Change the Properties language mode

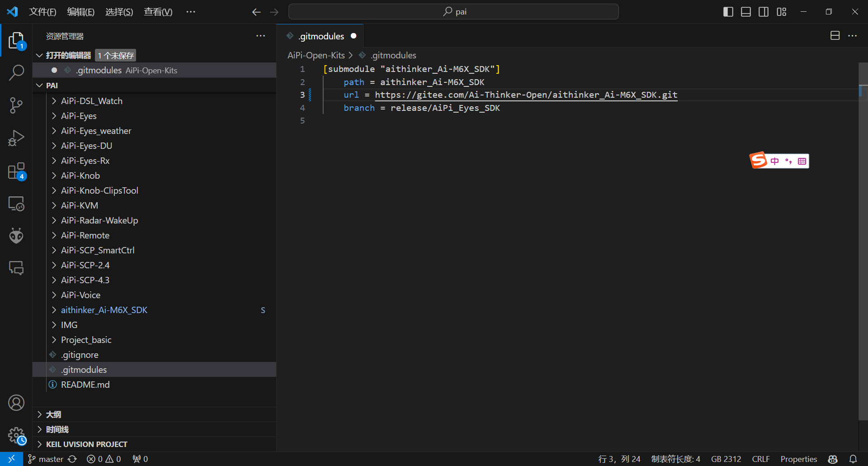click(799, 459)
